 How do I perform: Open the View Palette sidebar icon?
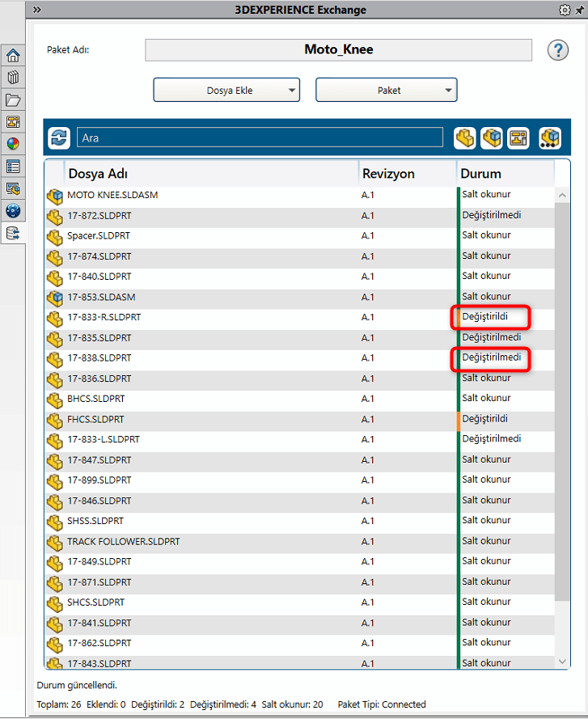(13, 122)
